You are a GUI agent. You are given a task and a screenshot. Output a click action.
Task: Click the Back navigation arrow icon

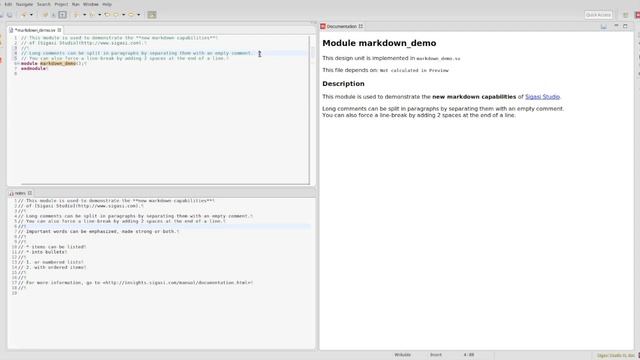(x=116, y=15)
